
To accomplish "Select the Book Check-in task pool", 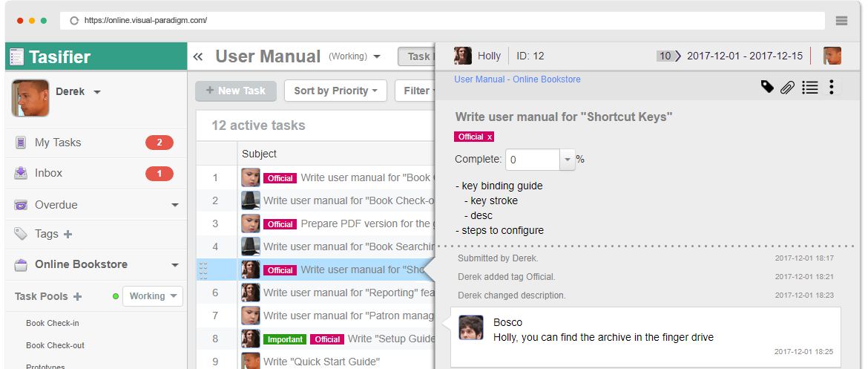I will tap(53, 323).
